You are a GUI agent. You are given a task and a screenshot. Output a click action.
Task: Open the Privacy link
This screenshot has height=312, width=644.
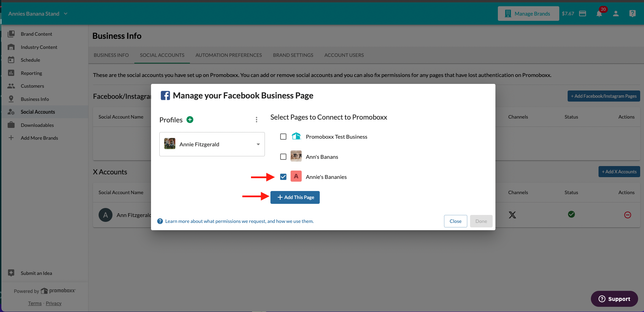point(53,303)
